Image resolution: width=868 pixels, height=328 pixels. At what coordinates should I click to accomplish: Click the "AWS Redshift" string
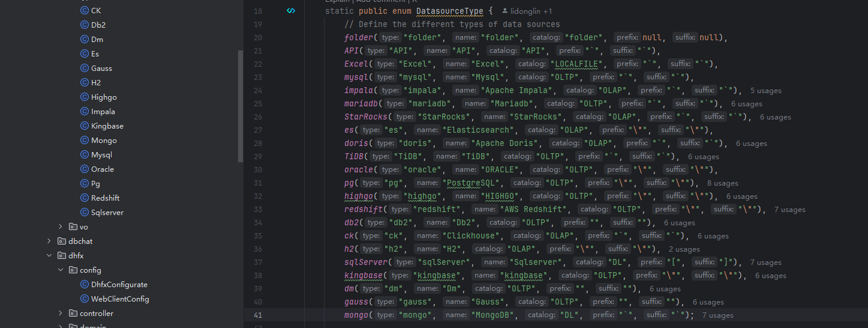pos(534,210)
